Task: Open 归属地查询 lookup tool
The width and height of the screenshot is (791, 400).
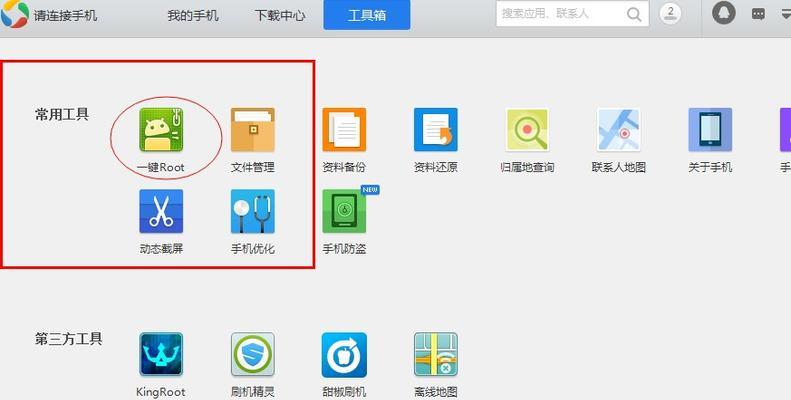Action: pos(527,130)
